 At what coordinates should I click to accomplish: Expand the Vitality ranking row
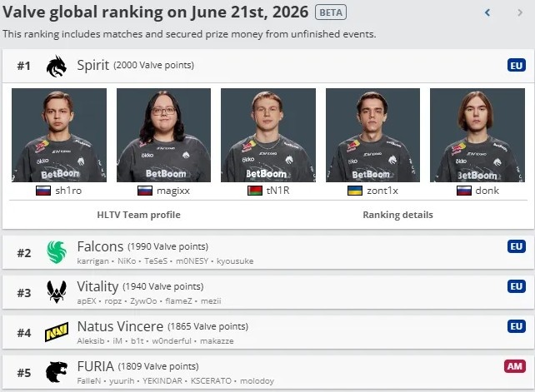(268, 292)
